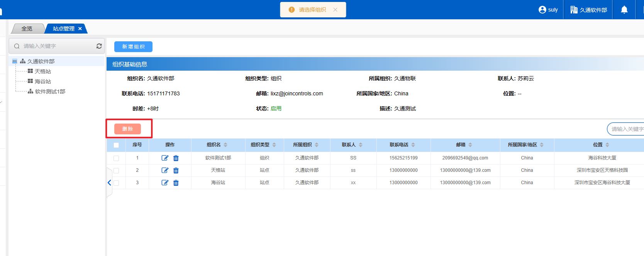Click the 久通软件部 org icon in tree
This screenshot has height=256, width=644.
click(23, 61)
